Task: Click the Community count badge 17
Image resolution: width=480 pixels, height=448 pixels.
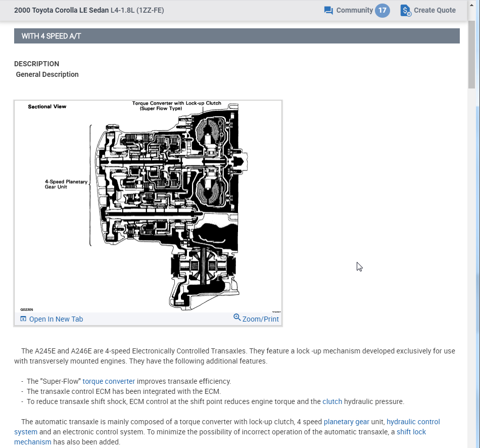Action: pos(382,11)
